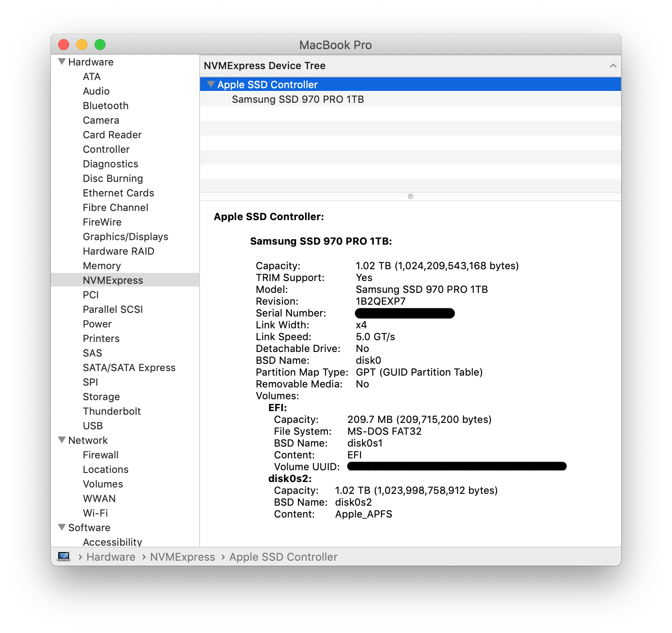Click the MS-DOS FAT32 file system value
Screen dimensions: 672x633
point(385,431)
